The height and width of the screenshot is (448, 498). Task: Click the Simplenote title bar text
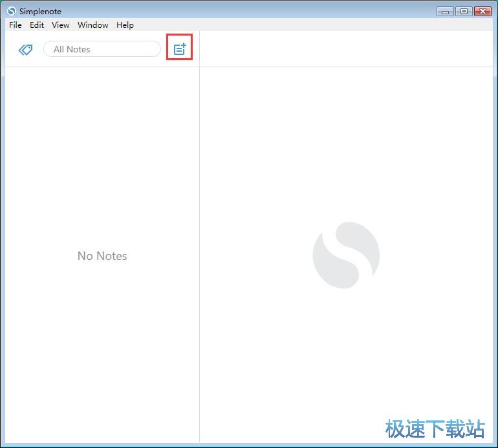click(40, 12)
